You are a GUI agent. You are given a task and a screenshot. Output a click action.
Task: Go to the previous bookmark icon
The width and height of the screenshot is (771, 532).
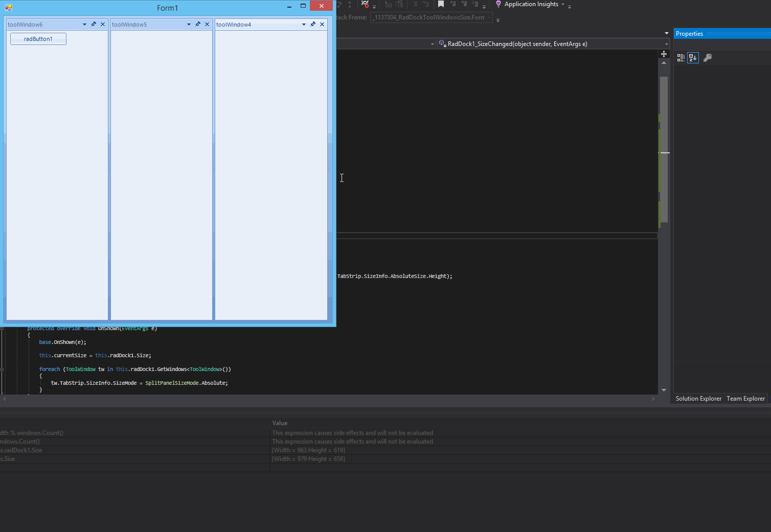452,4
